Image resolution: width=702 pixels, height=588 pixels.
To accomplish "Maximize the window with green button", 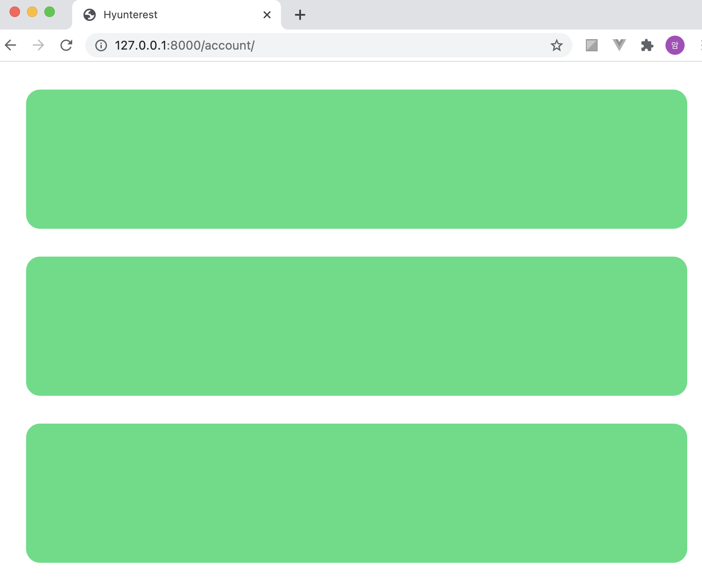I will [x=50, y=12].
